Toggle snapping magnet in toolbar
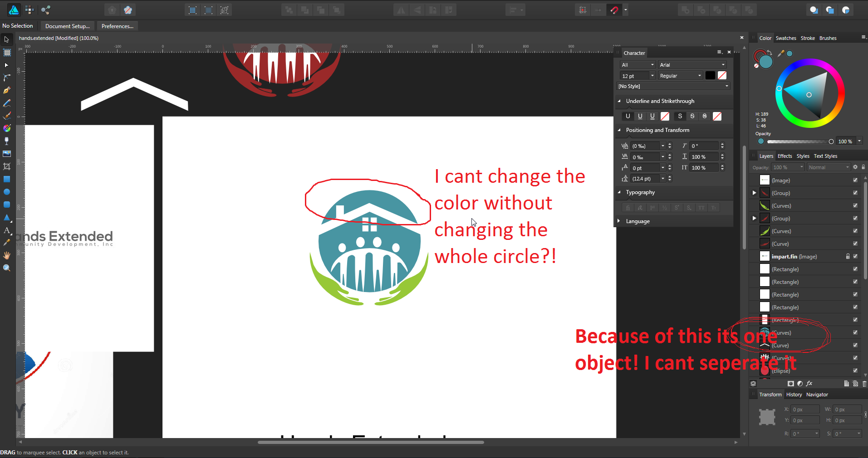Screen dimensions: 868x458 (614, 10)
